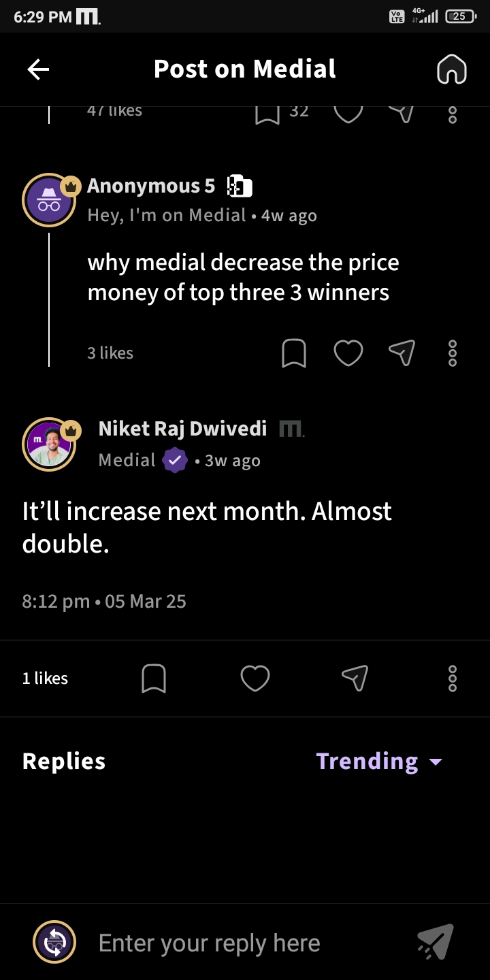490x980 pixels.
Task: Tap Anonymous 5's avatar
Action: 48,200
